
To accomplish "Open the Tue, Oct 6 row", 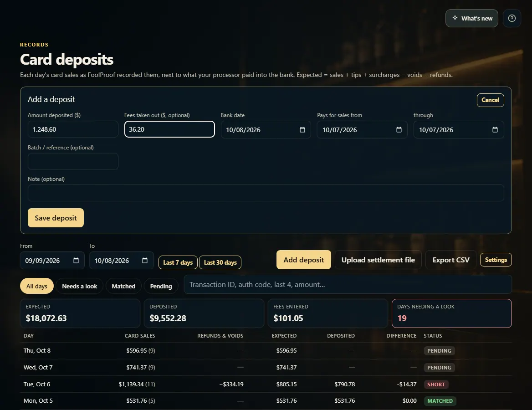I will pos(266,384).
